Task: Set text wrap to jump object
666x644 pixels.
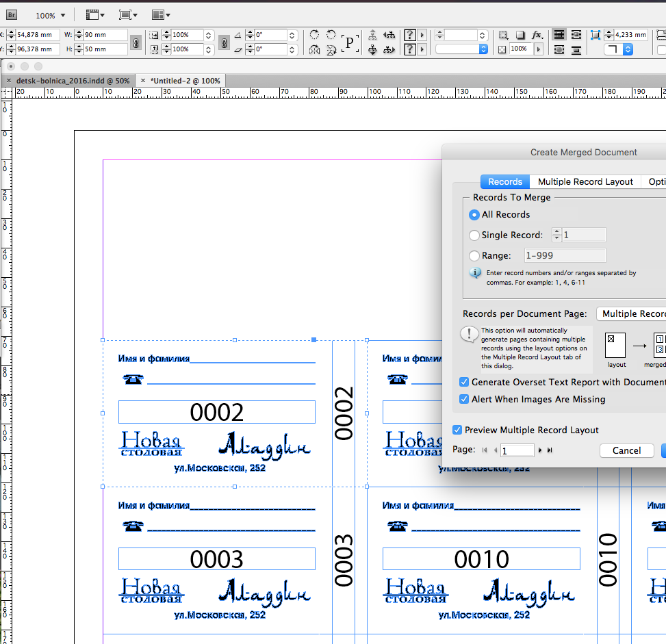Action: click(x=576, y=50)
